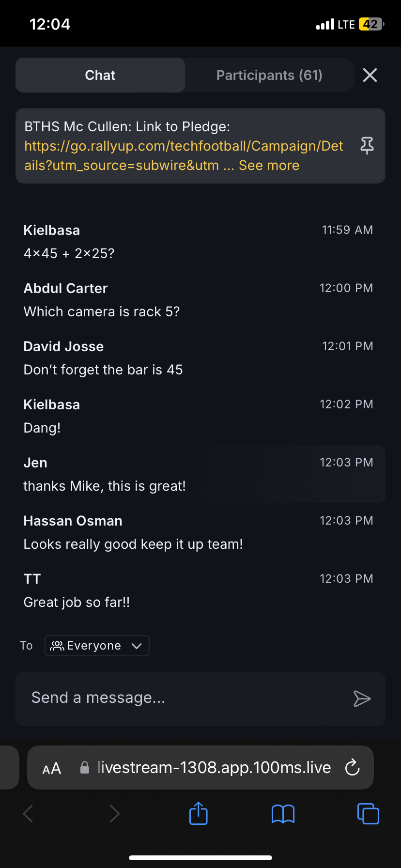Tap Hassan Osman's name in chat
This screenshot has height=868, width=401.
tap(73, 521)
